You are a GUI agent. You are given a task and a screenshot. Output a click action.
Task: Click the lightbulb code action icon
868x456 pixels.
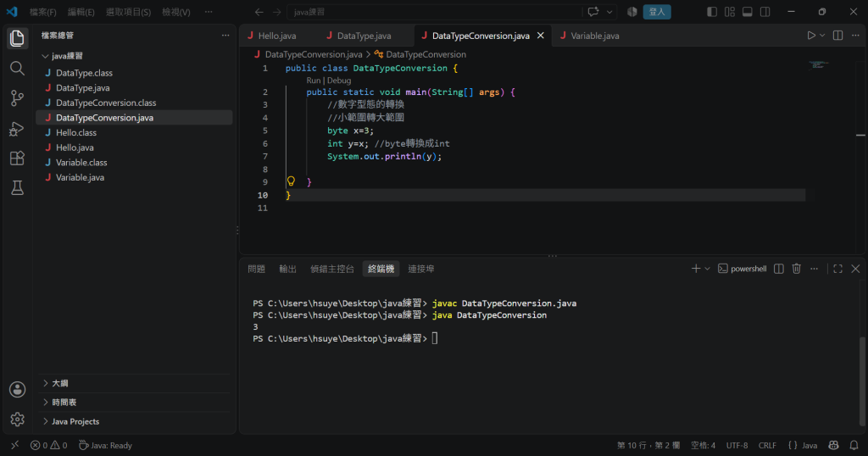click(291, 181)
